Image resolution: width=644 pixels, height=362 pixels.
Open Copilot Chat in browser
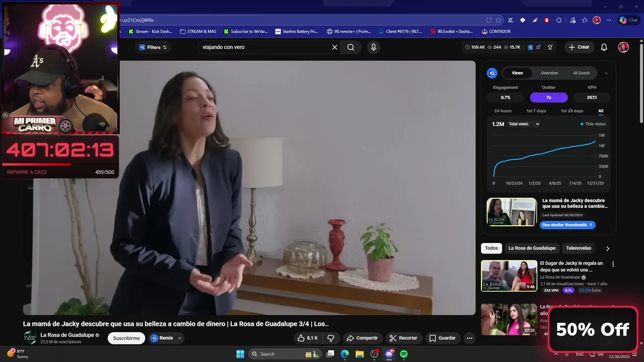pos(628,20)
